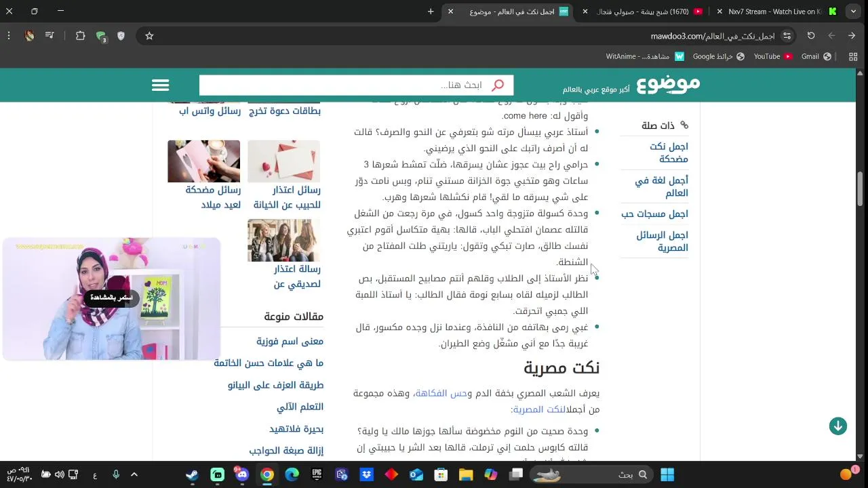Screen dimensions: 868x488
Task: Open the volume icon in system tray
Action: point(59,474)
